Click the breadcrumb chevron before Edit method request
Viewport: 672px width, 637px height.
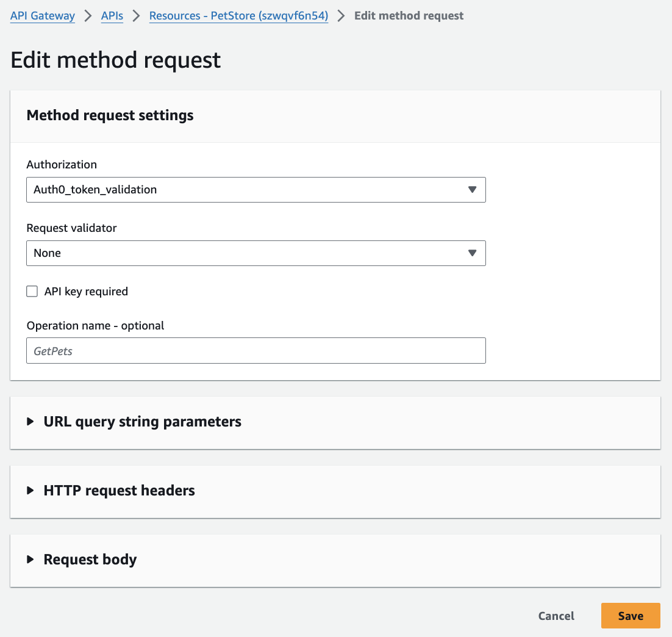coord(341,16)
